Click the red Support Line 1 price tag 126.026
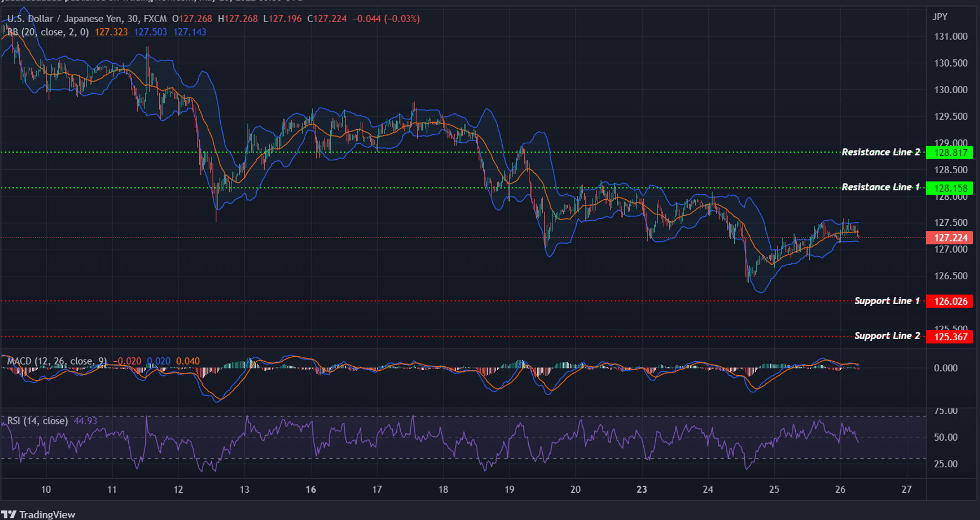The height and width of the screenshot is (520, 980). [949, 301]
